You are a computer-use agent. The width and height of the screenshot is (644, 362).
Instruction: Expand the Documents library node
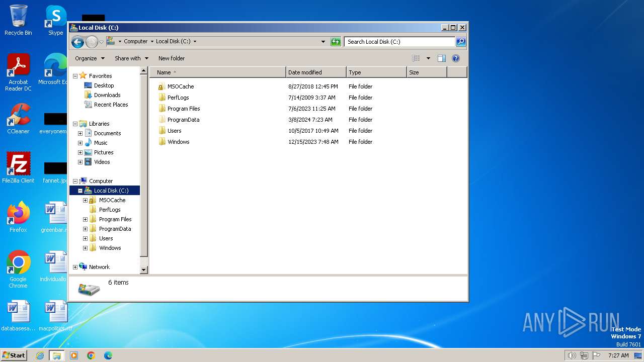(80, 133)
